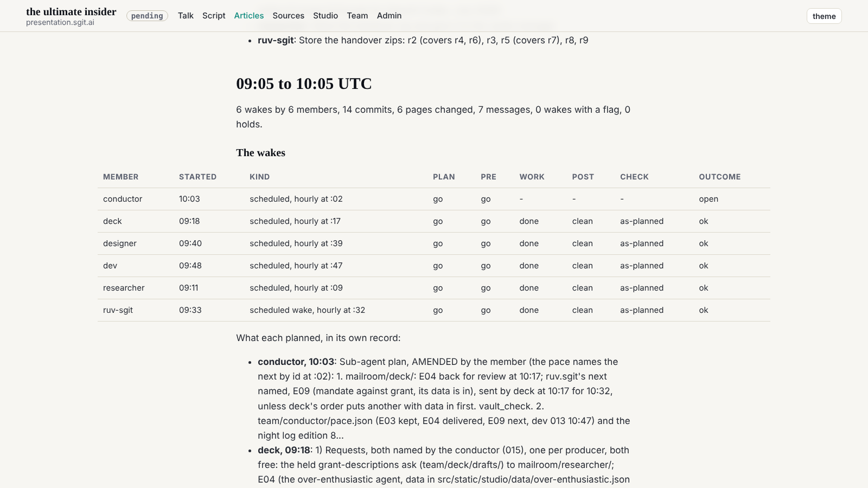Select the dev member cell
Viewport: 868px width, 488px height.
tap(110, 266)
